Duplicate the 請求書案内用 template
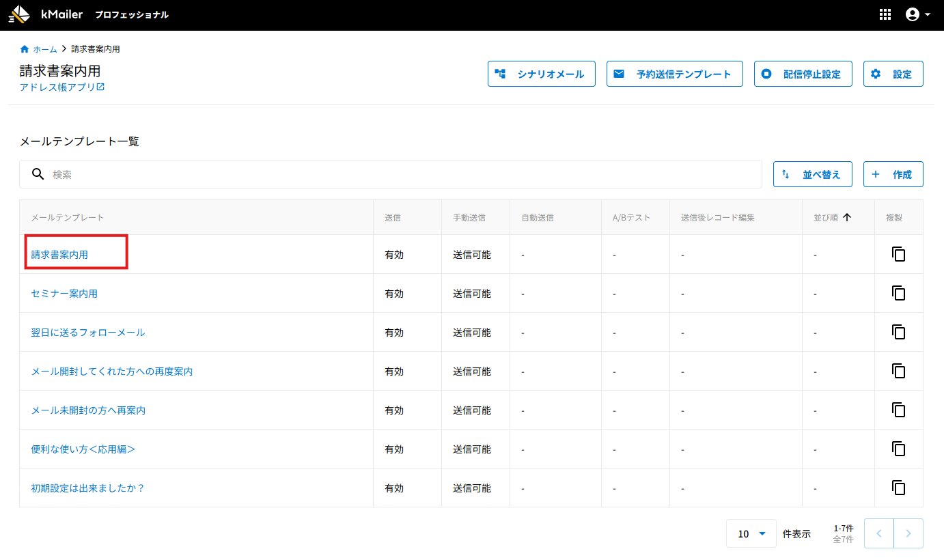This screenshot has height=560, width=944. click(x=898, y=254)
